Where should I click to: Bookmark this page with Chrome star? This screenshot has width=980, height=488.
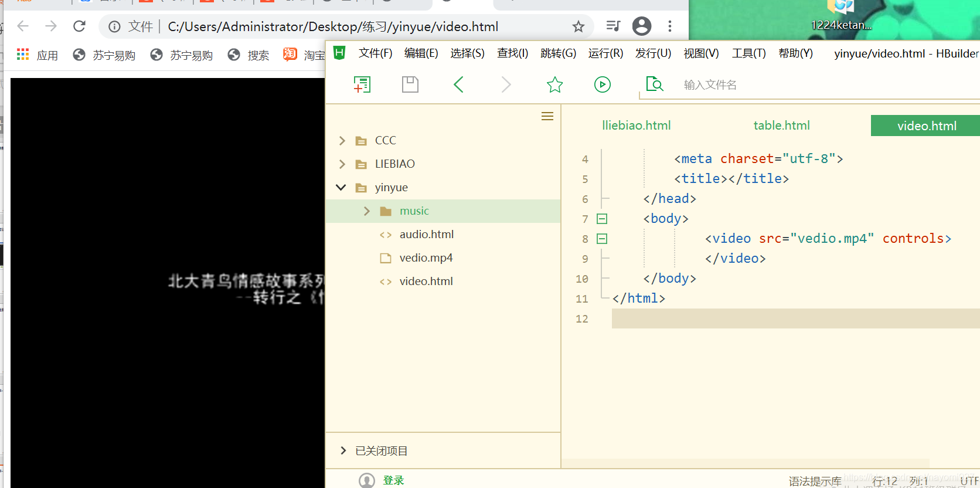click(579, 26)
